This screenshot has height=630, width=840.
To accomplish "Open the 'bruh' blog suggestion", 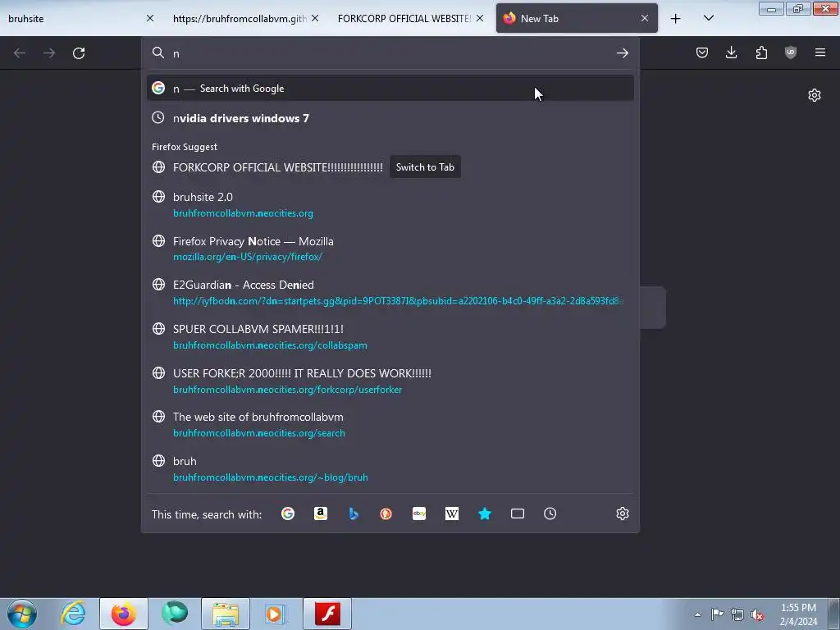I will [x=390, y=468].
